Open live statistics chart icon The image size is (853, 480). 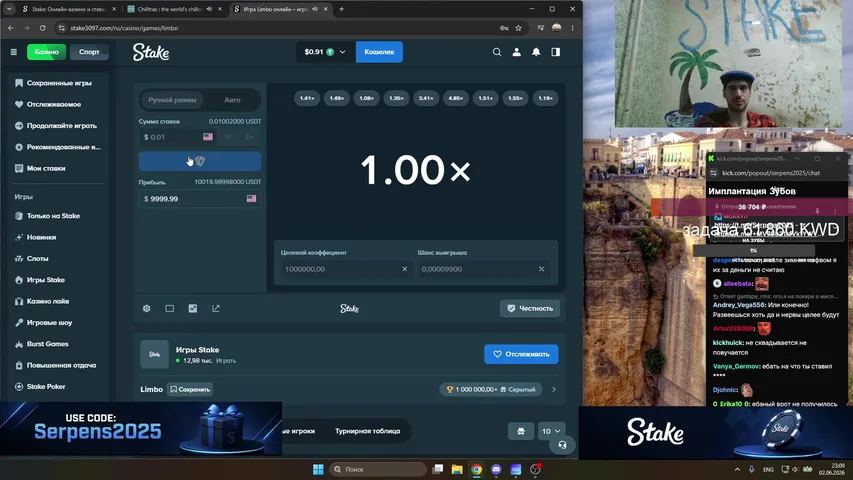click(x=193, y=309)
